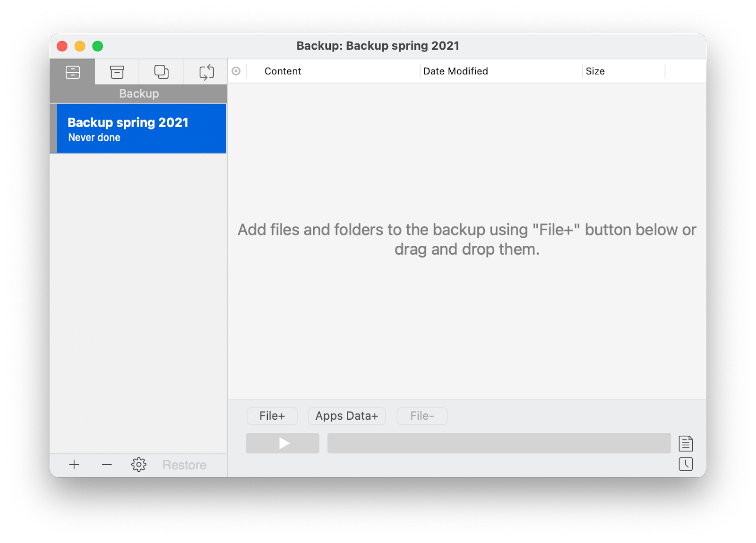The height and width of the screenshot is (543, 756).
Task: View the backup log document icon
Action: click(x=686, y=443)
